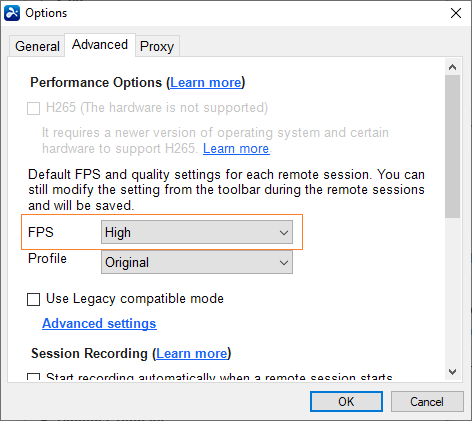This screenshot has width=472, height=421.
Task: Enable Use Legacy compatible mode checkbox
Action: (33, 299)
